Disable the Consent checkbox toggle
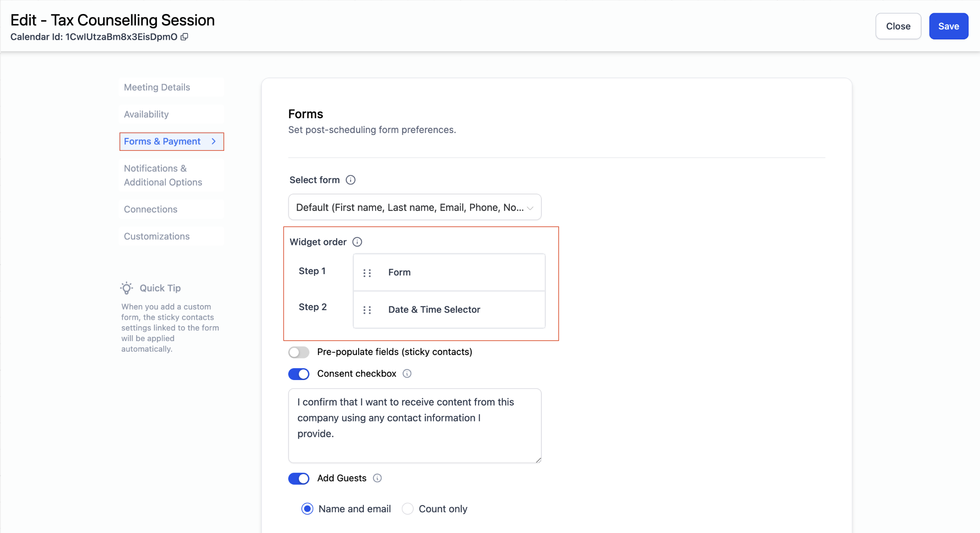The height and width of the screenshot is (533, 980). [x=299, y=374]
